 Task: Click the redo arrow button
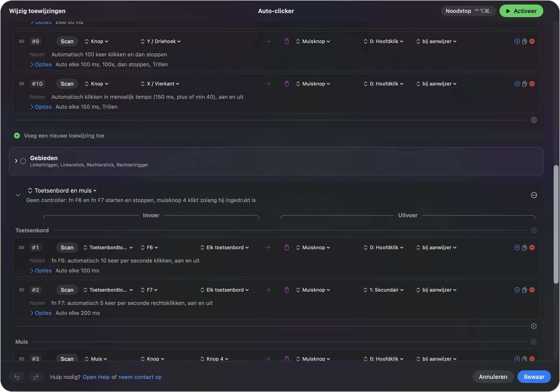coord(36,377)
